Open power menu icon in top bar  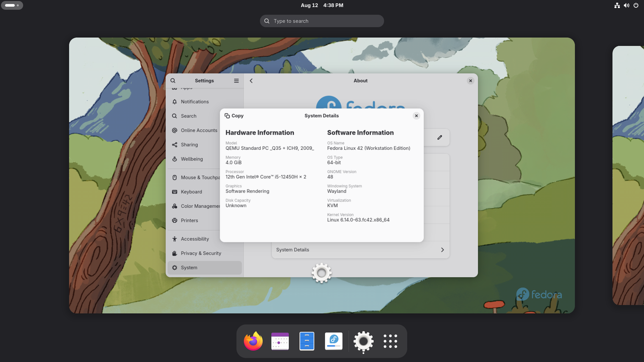[636, 6]
